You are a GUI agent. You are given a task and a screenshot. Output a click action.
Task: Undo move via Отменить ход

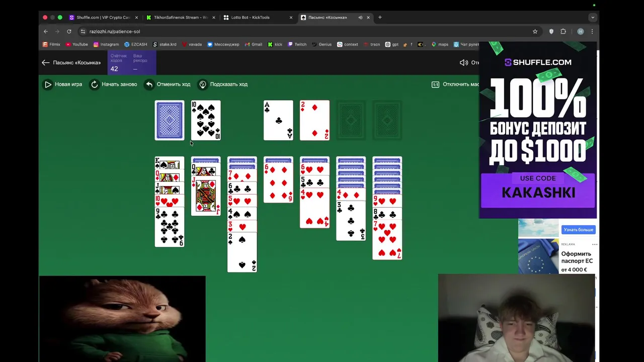168,84
